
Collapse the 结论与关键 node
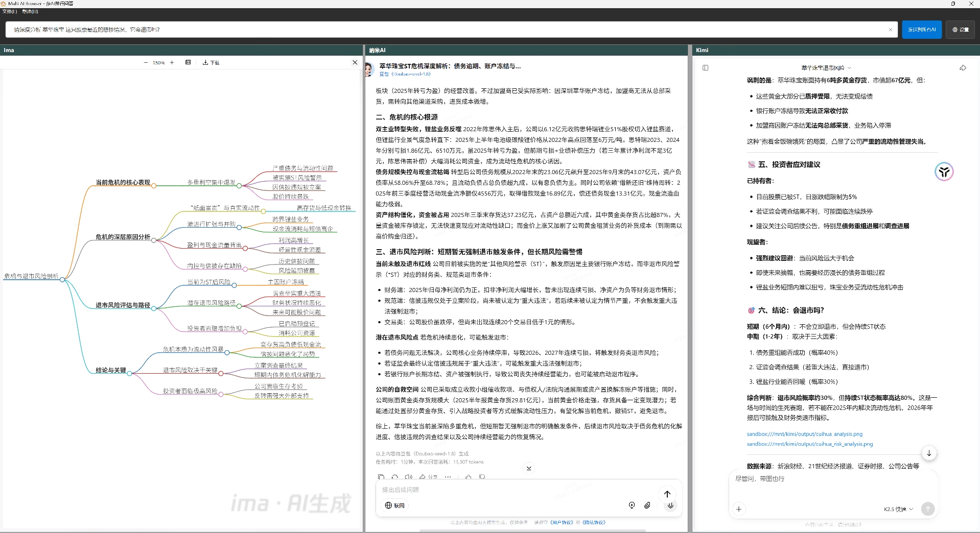click(129, 373)
